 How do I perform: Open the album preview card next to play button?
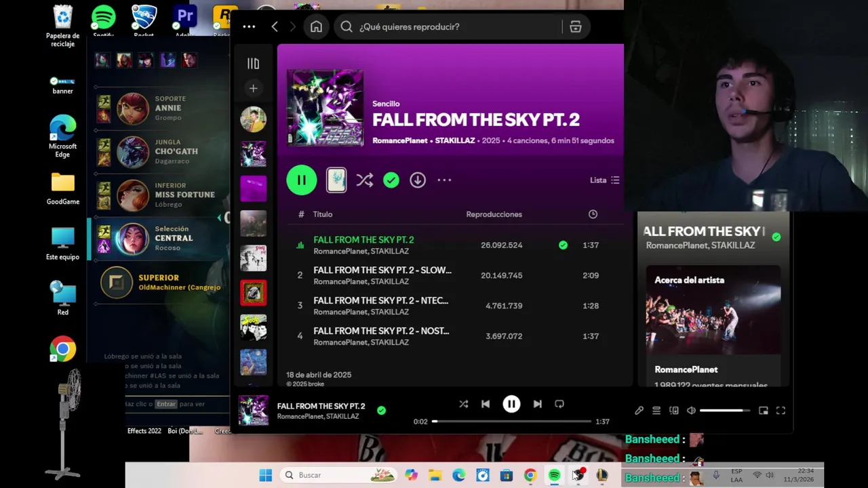336,180
